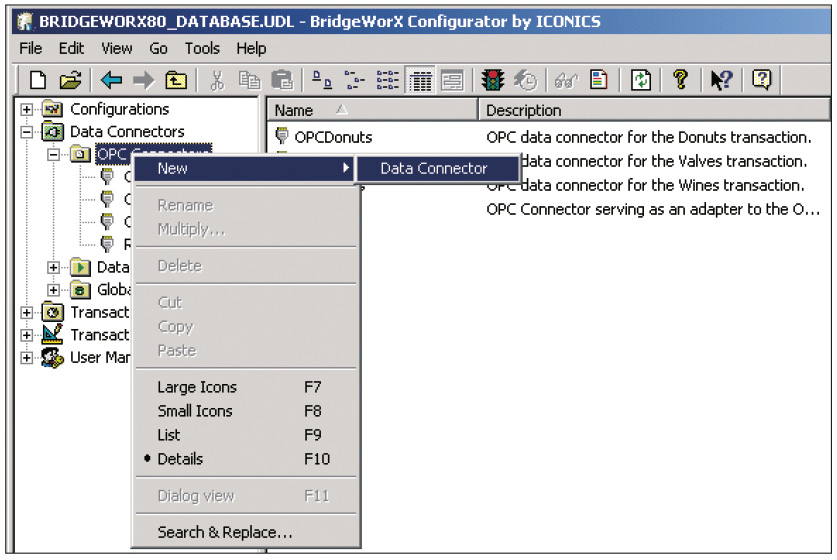
Task: Click the forward arrow toolbar icon
Action: (x=143, y=81)
